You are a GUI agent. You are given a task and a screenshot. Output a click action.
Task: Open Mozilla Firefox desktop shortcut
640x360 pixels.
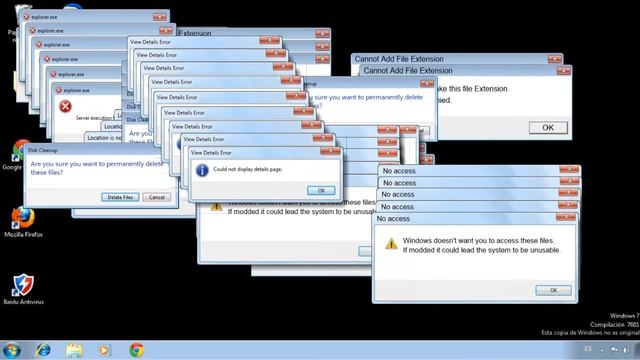(x=23, y=222)
